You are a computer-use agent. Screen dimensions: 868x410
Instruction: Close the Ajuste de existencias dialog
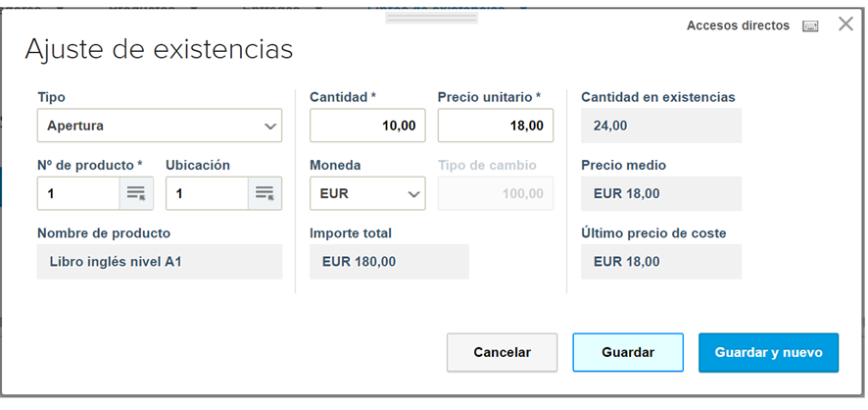coord(845,24)
